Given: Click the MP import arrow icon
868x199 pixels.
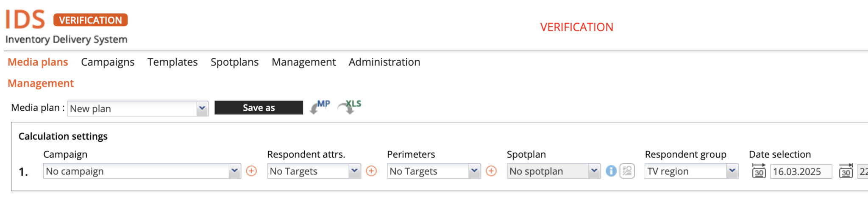Looking at the screenshot, I should coord(320,107).
